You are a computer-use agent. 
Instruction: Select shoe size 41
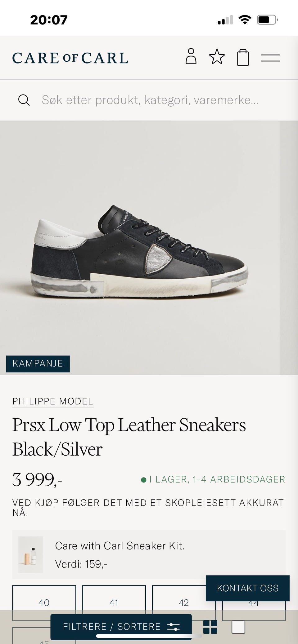(x=114, y=602)
